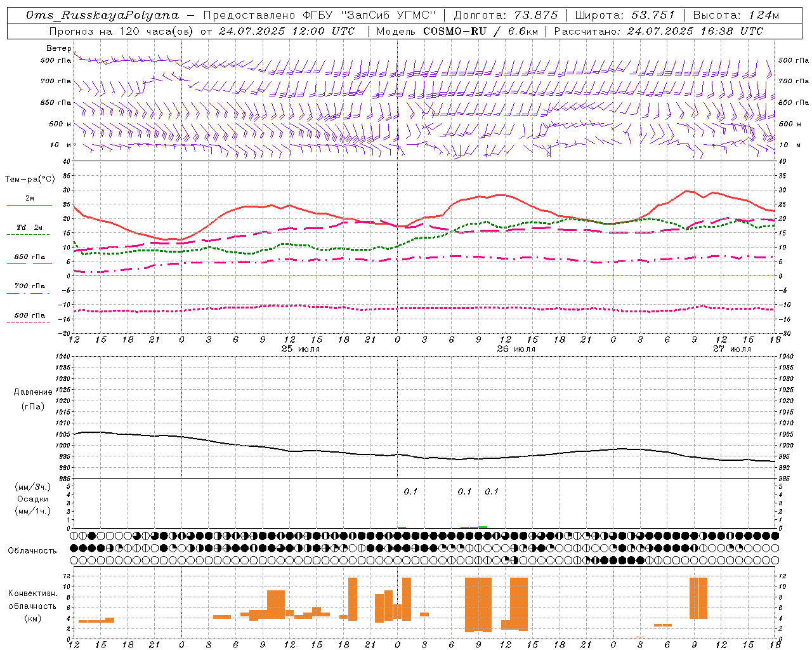Image resolution: width=812 pixels, height=650 pixels.
Task: Click the Давление panel title
Action: pos(33,392)
